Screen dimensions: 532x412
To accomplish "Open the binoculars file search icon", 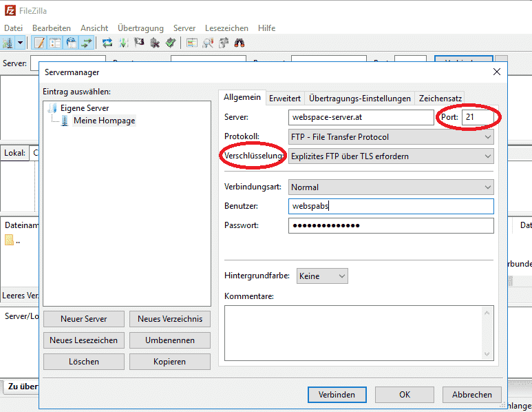I will 240,43.
